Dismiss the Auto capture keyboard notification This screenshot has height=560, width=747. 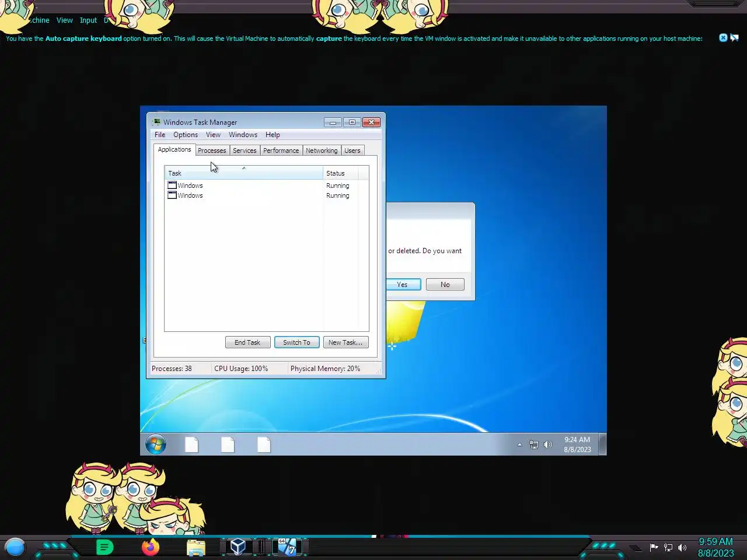(723, 38)
